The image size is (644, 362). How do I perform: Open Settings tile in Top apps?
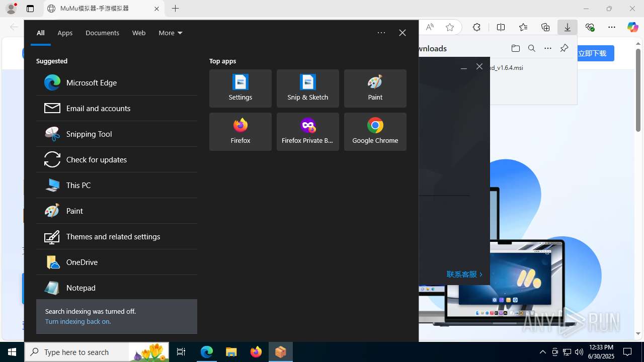point(240,88)
